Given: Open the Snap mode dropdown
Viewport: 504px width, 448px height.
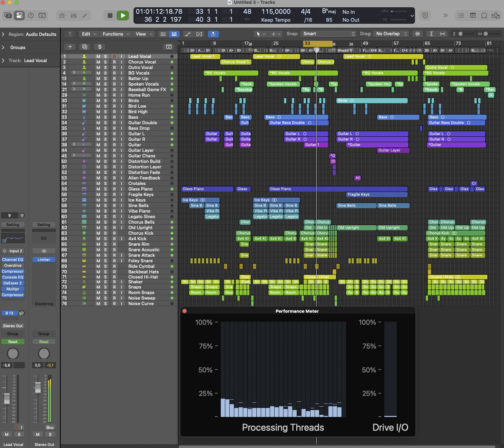Looking at the screenshot, I should coord(328,34).
